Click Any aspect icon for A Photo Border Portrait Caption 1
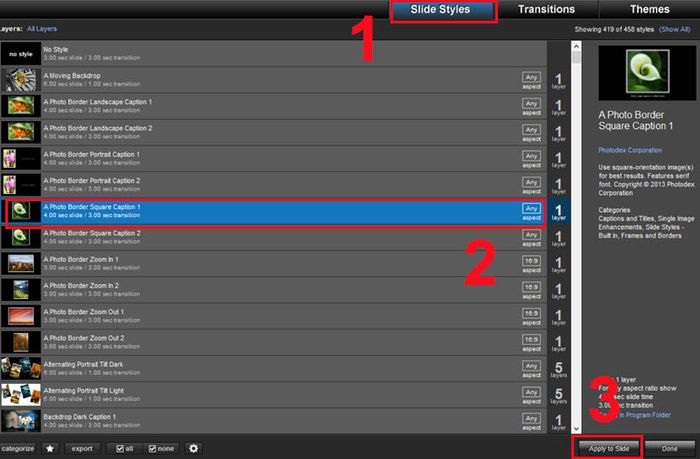This screenshot has height=459, width=700. pos(531,159)
